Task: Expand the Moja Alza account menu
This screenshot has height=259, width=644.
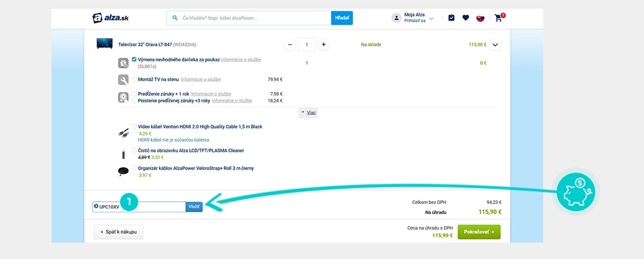Action: [x=431, y=19]
